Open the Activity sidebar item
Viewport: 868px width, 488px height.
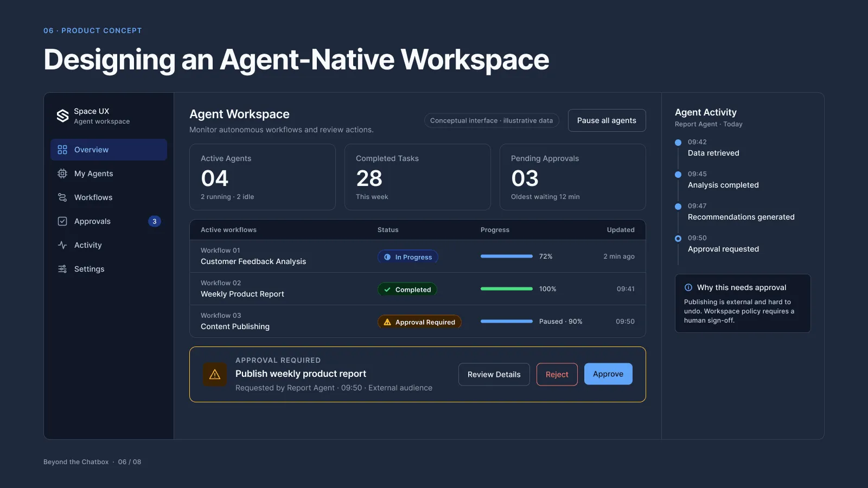click(x=108, y=245)
